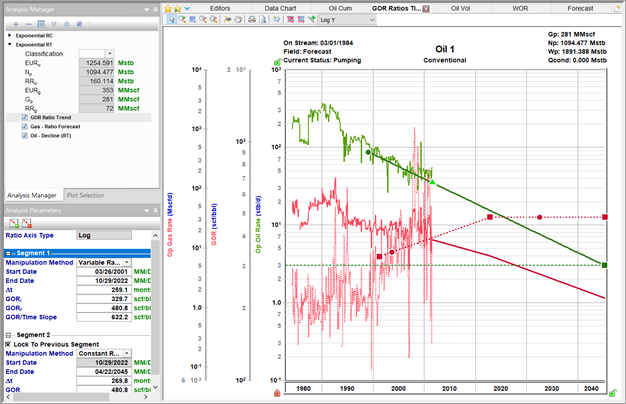Pin the Analysis Manager panel

(x=155, y=9)
